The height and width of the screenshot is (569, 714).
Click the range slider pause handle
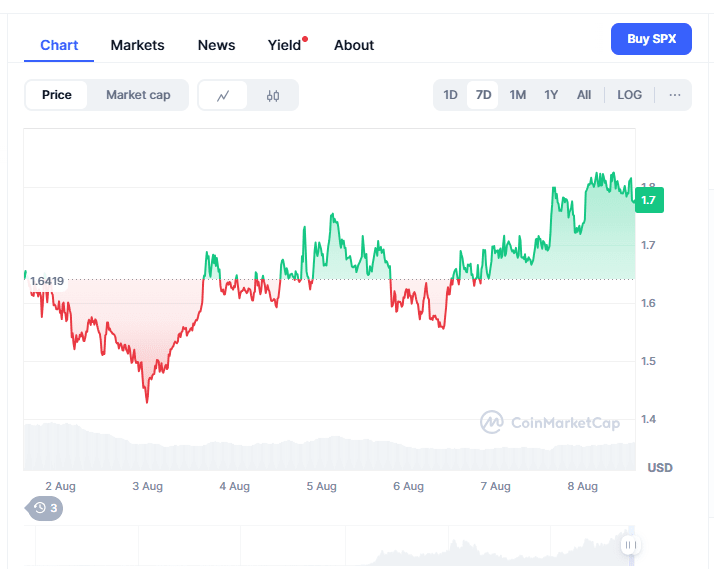tap(630, 545)
